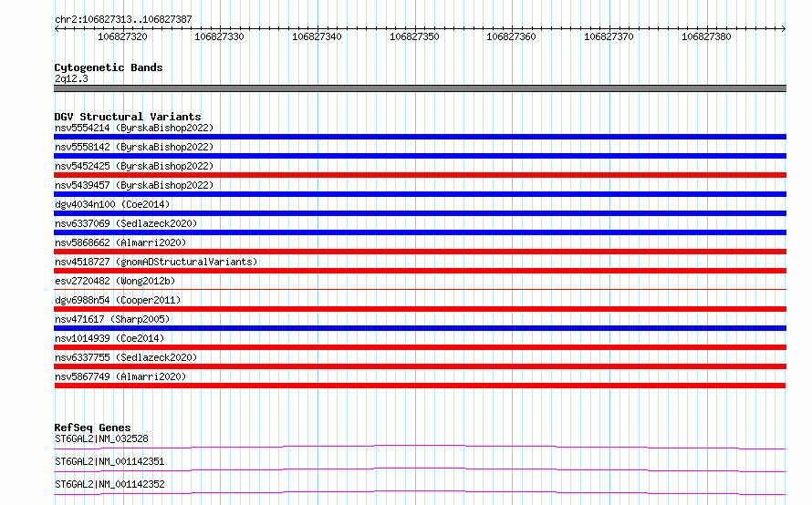Screen dimensions: 812x505
Task: Click ruler position 106827380
Action: tap(706, 36)
